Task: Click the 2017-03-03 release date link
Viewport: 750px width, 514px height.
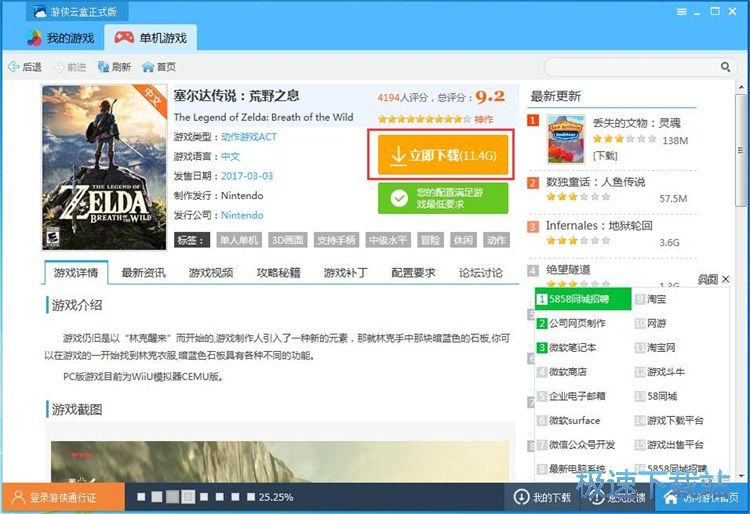Action: [x=247, y=176]
